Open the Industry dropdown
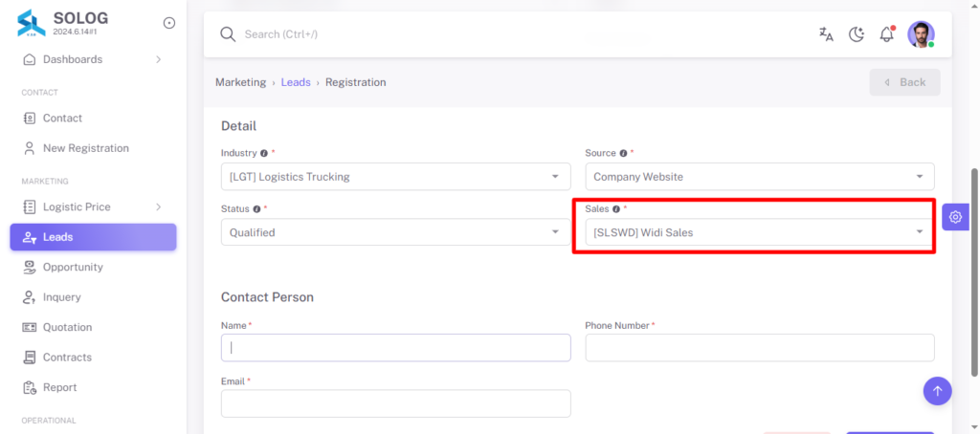Screen dimensions: 980x434 coord(395,177)
